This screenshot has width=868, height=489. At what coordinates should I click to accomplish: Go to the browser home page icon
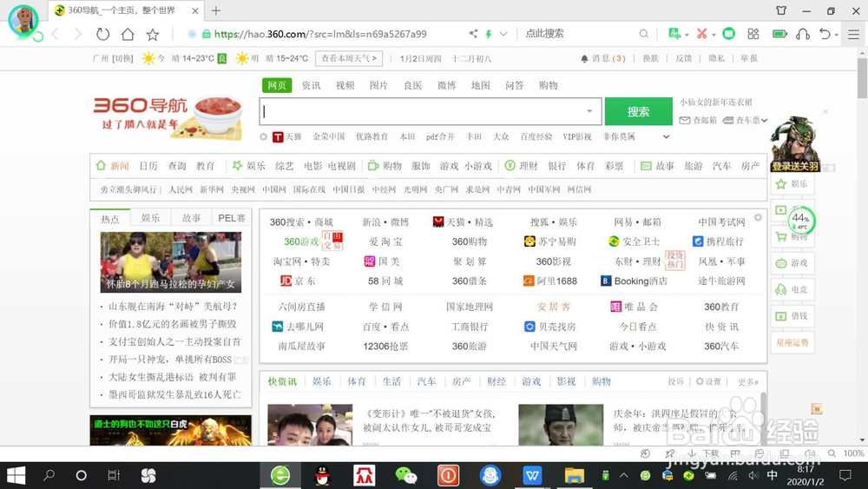click(128, 35)
